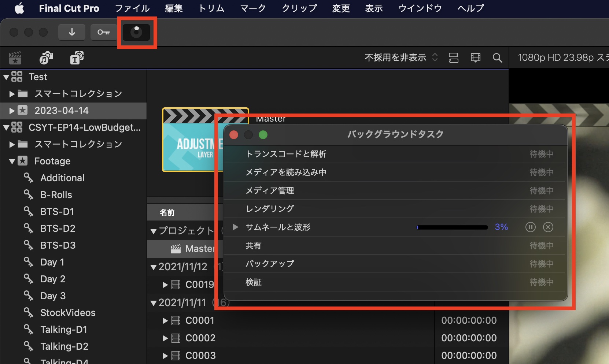Select the Talking-D1 keyword collection

[64, 330]
